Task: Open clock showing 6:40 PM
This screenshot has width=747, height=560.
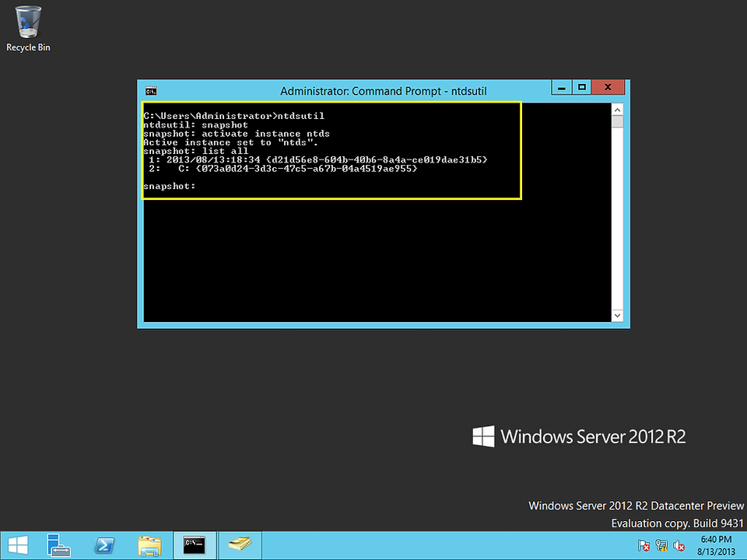Action: coord(716,546)
